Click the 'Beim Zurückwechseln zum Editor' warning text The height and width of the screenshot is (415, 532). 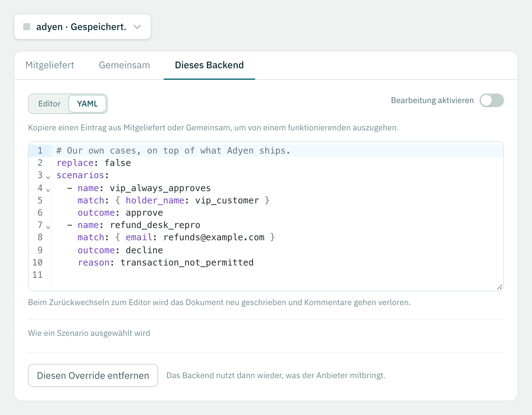219,302
